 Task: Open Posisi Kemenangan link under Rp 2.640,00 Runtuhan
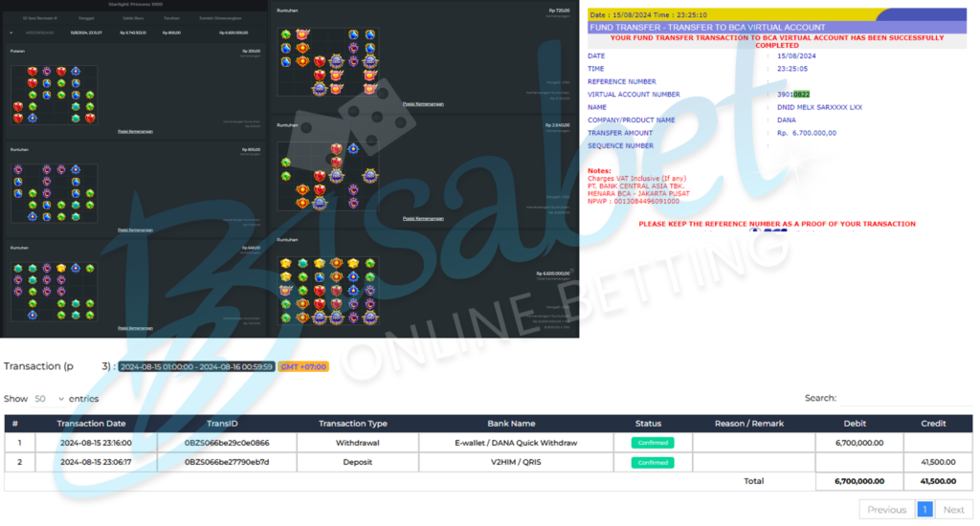tap(423, 219)
